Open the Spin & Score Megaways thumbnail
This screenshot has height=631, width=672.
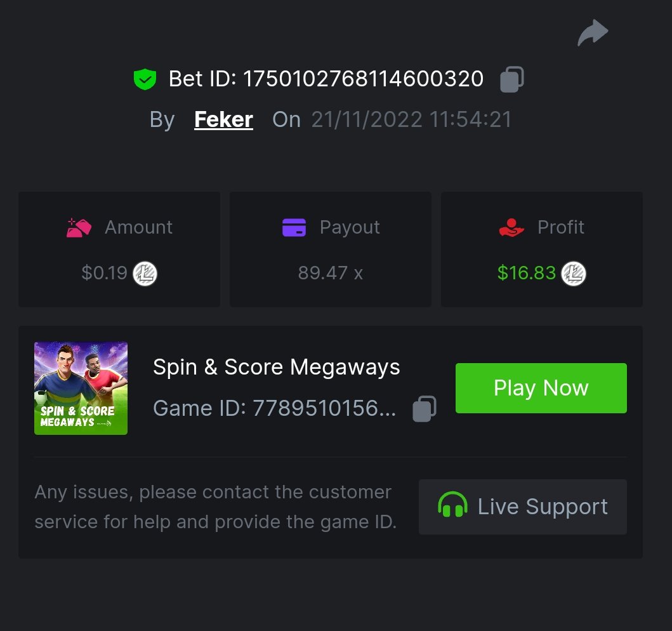tap(81, 388)
